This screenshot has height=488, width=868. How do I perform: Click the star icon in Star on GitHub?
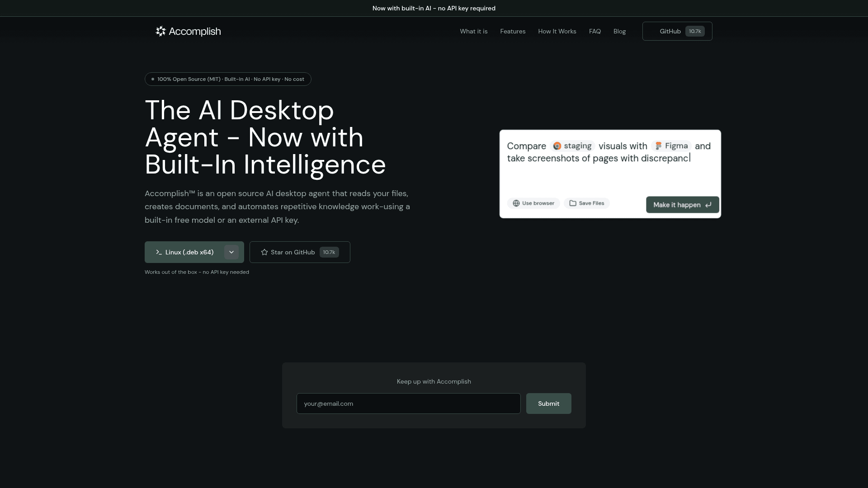point(264,252)
